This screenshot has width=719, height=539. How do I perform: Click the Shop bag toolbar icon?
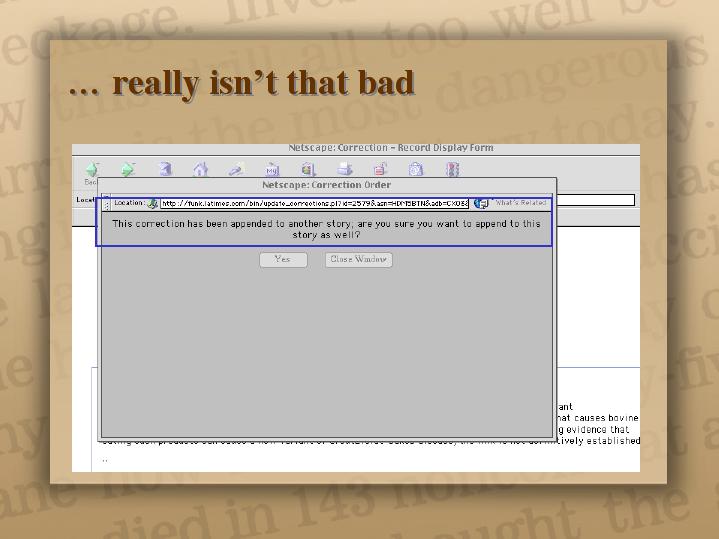[x=416, y=169]
